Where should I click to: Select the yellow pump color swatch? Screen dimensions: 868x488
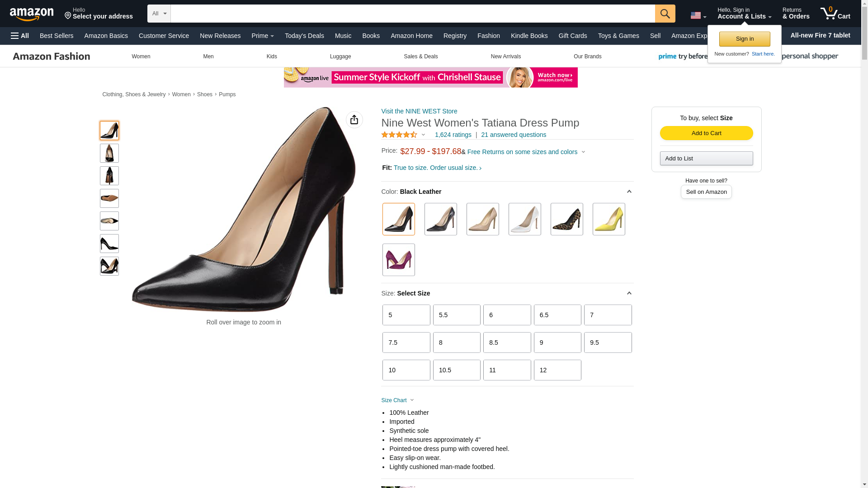609,219
